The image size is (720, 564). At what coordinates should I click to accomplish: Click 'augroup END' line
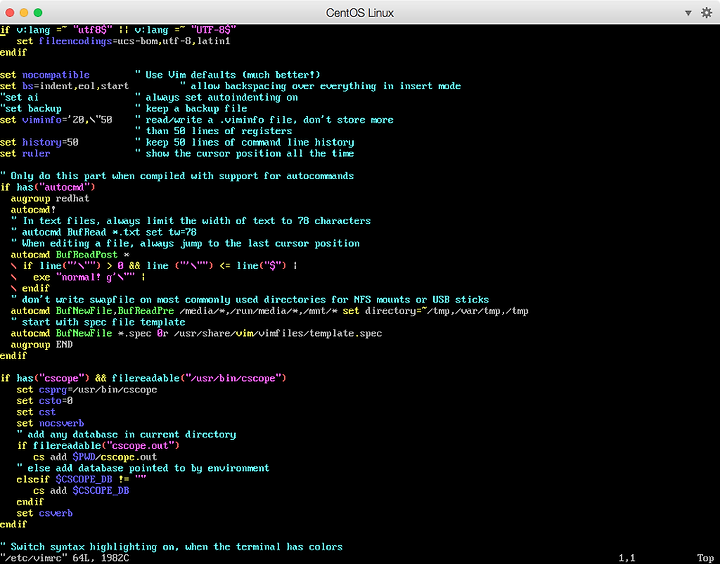42,344
